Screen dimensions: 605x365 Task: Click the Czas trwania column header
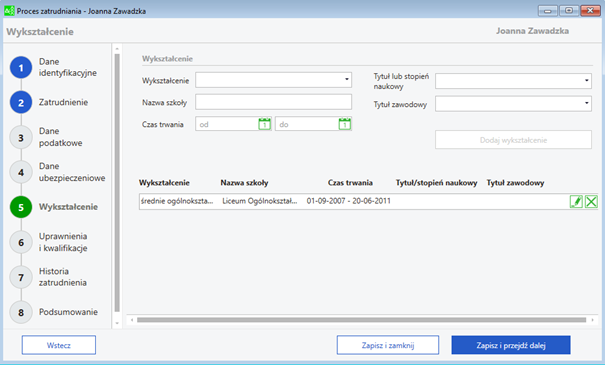[x=350, y=183]
